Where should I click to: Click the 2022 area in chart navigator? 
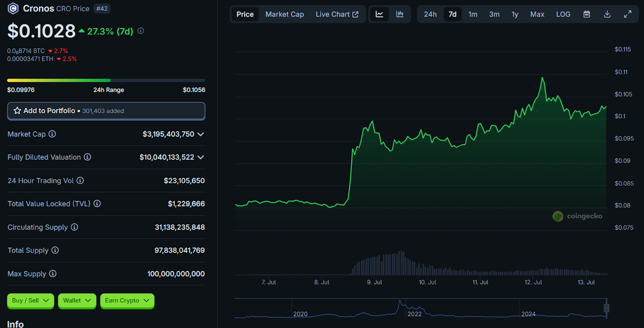(x=415, y=314)
